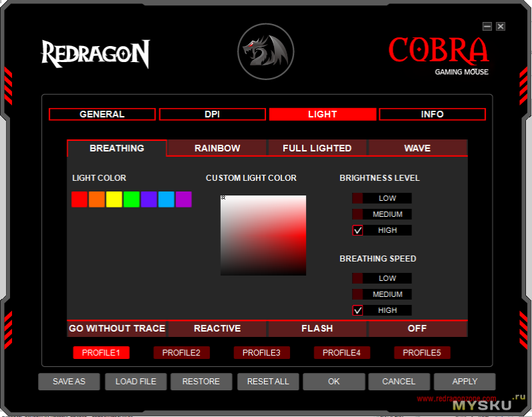Open the INFO tab

pyautogui.click(x=432, y=114)
